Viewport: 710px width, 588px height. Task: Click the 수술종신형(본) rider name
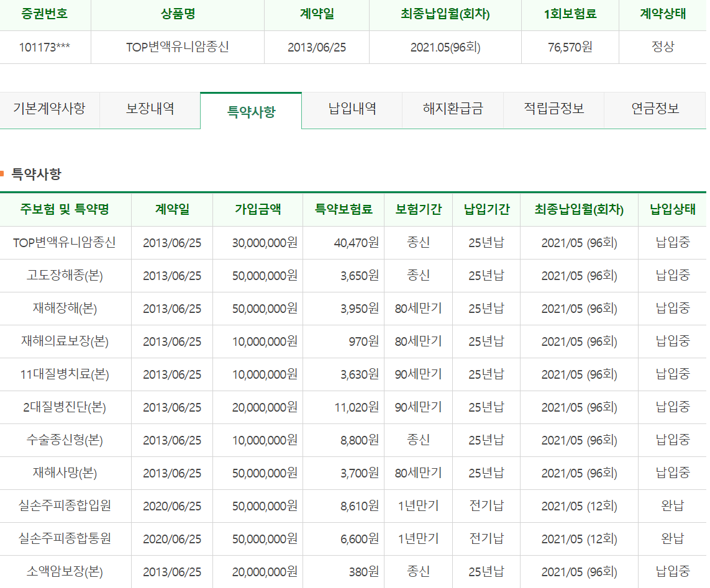65,440
